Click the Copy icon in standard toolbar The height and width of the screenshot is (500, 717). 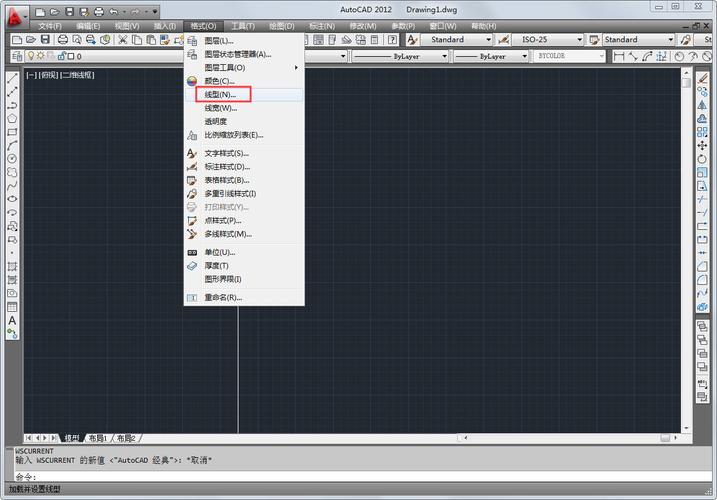(137, 39)
